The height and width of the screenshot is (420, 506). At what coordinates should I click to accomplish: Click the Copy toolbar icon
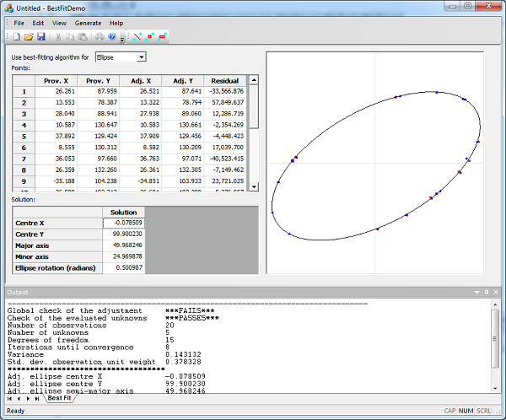coord(70,37)
